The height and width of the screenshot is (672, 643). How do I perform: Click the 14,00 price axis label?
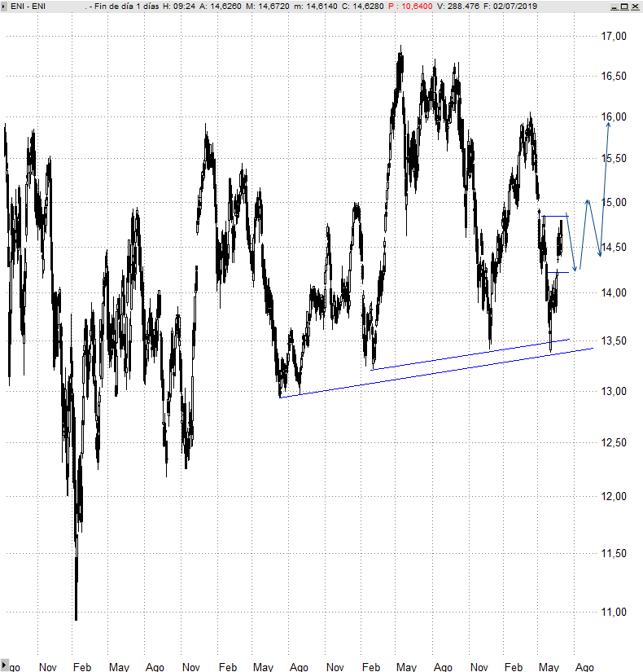click(614, 293)
